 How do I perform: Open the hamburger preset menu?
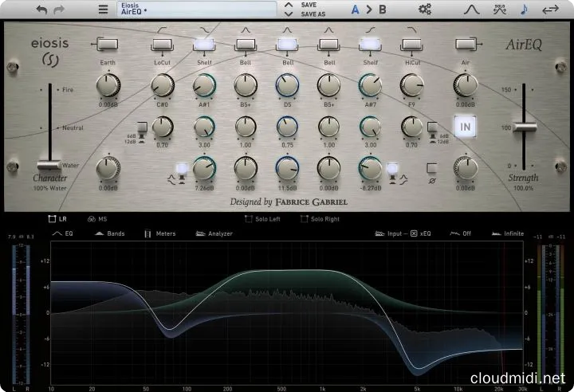pyautogui.click(x=102, y=10)
